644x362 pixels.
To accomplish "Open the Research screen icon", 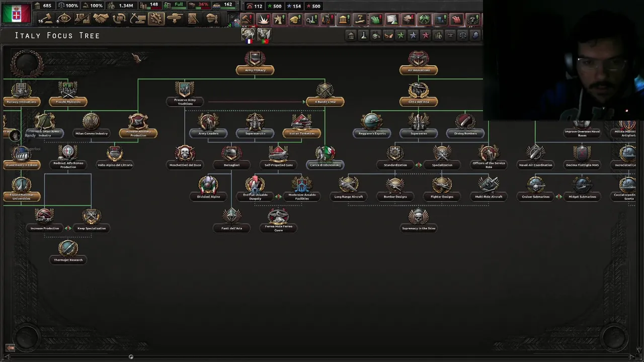I will pos(83,19).
